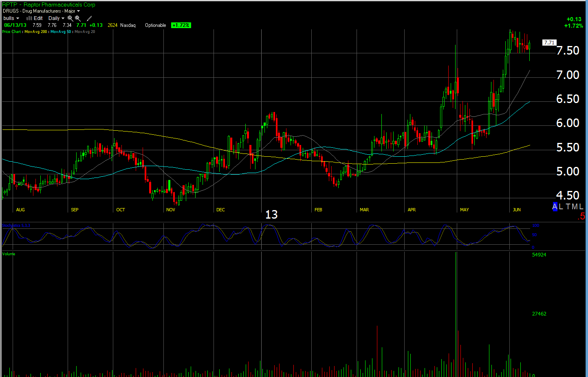Click the 7.71 current price marker
This screenshot has width=588, height=377.
click(549, 43)
